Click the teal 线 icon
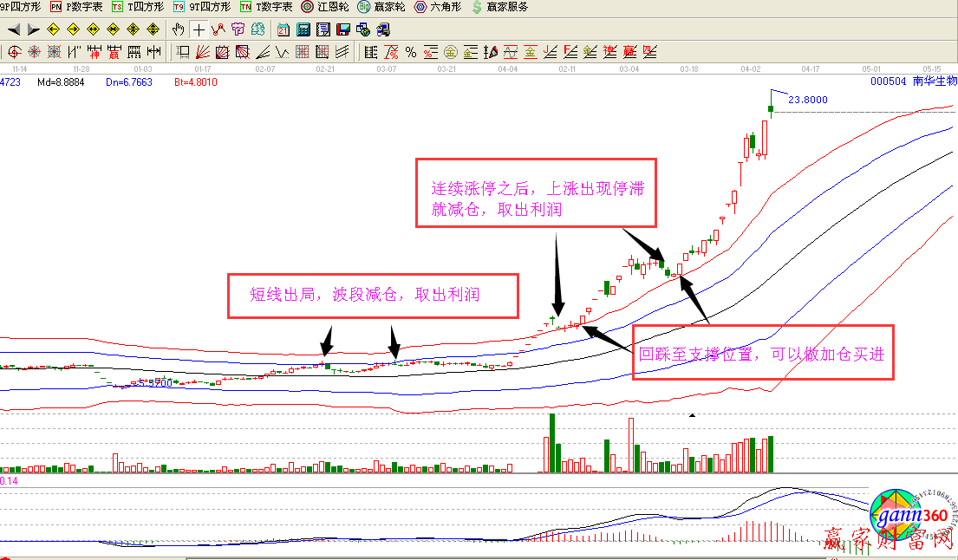This screenshot has width=958, height=560. 258,29
